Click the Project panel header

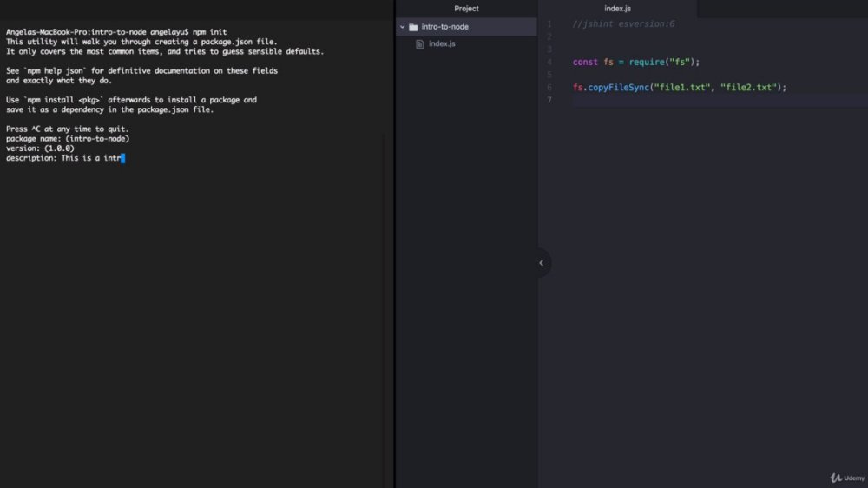[x=466, y=9]
